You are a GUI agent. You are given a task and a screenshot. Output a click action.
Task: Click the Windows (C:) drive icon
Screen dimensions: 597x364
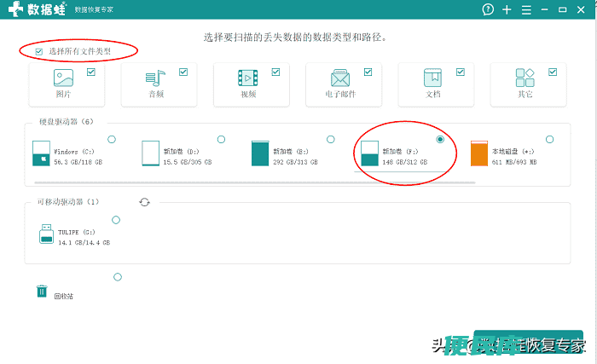pos(41,153)
